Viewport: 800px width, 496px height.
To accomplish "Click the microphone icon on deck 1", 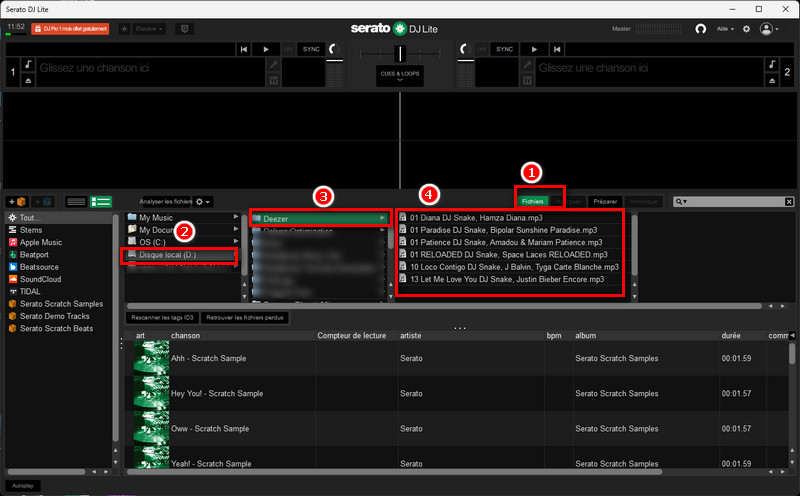I will (273, 65).
